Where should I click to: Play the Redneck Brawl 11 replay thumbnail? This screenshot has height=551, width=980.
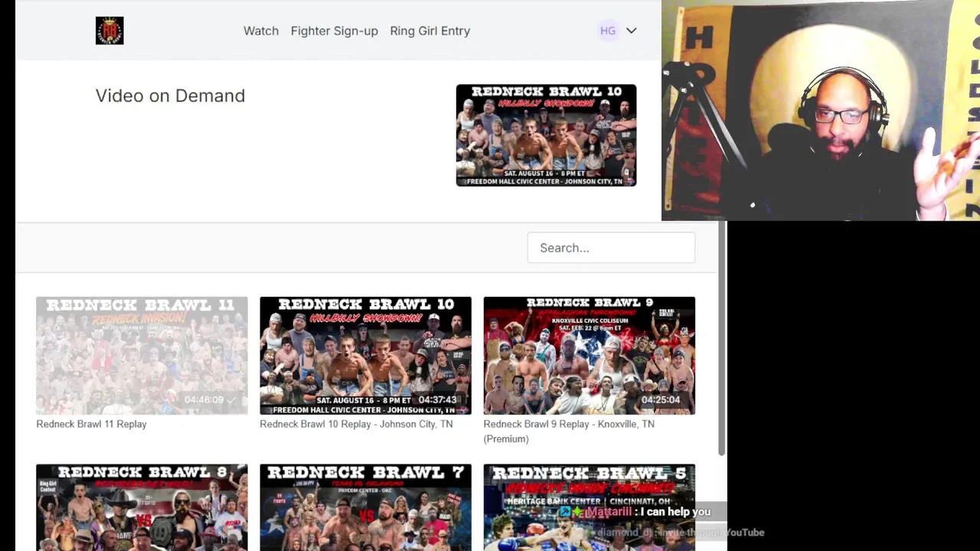142,356
